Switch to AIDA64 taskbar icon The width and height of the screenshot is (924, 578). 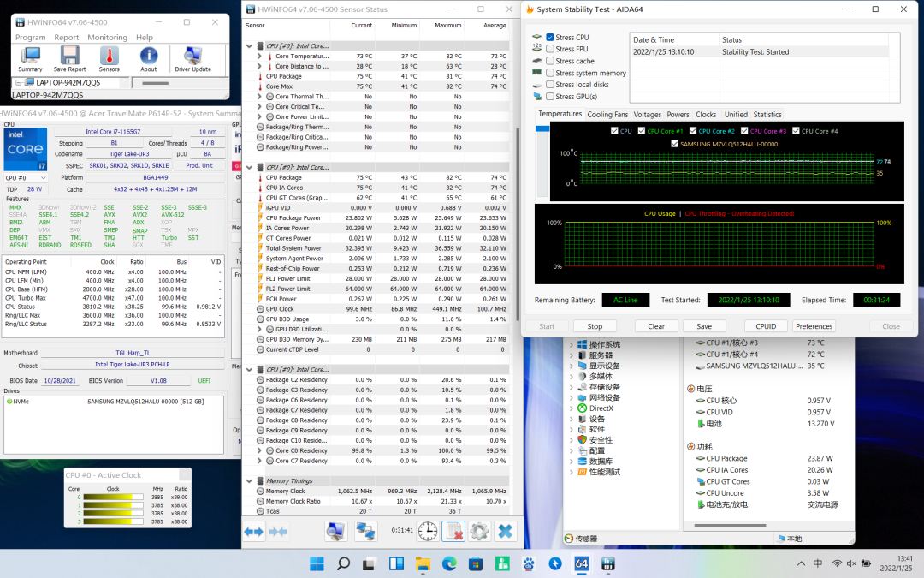point(582,563)
